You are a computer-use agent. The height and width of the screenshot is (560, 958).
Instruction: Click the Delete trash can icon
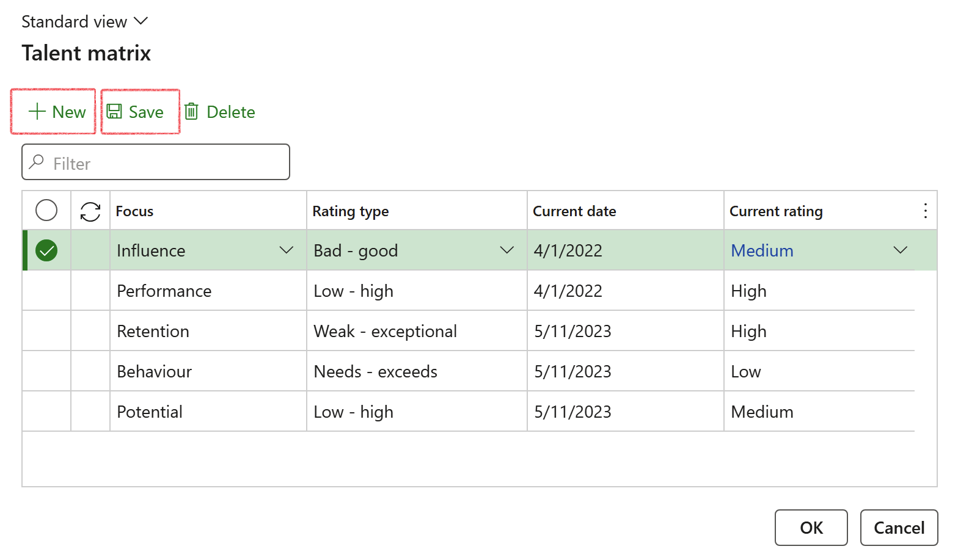click(192, 112)
